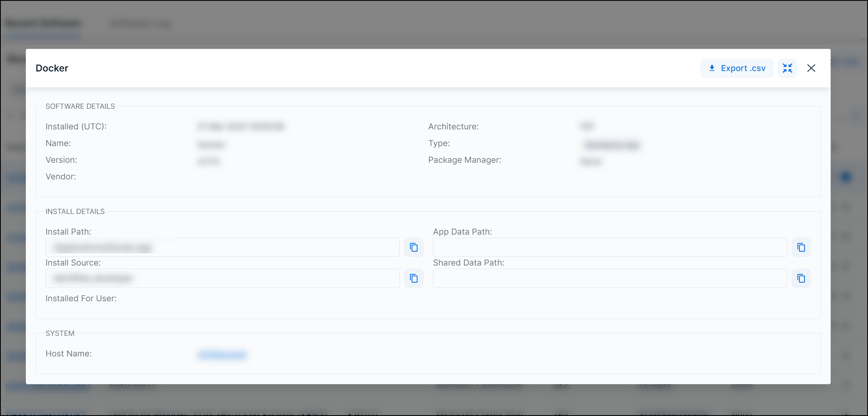Click the INSTALL DETAILS section heading

point(75,212)
